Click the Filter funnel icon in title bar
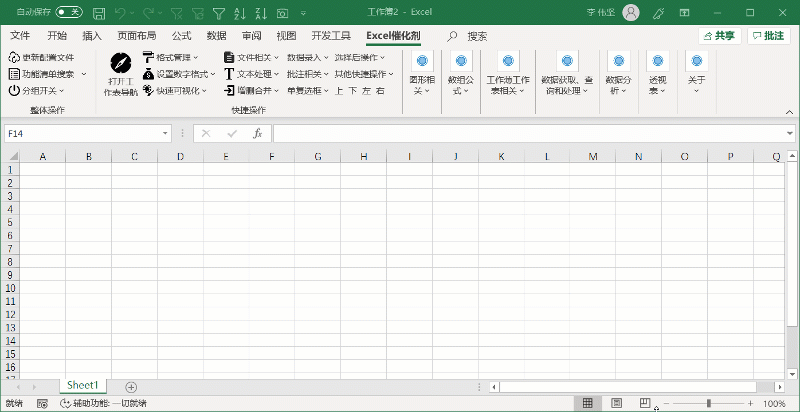800x412 pixels. tap(218, 12)
